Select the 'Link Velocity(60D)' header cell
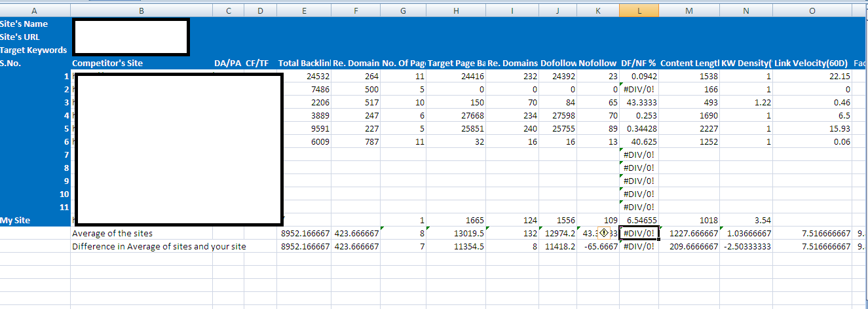This screenshot has width=868, height=309. 812,64
